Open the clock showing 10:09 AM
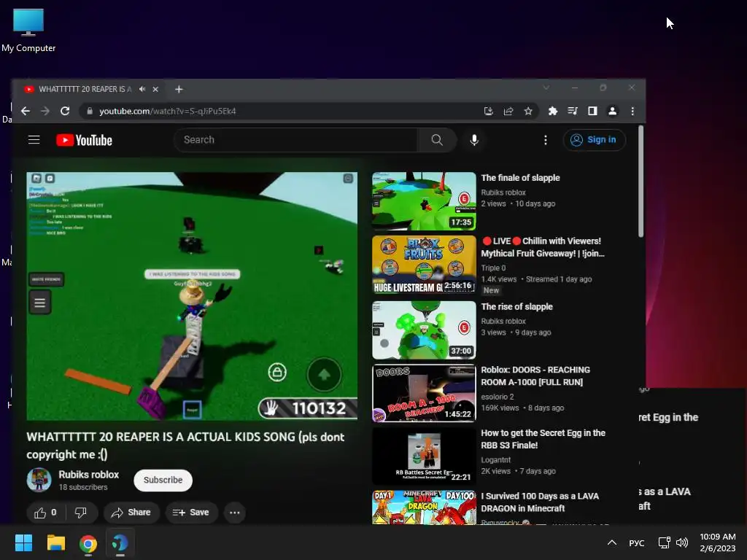The width and height of the screenshot is (747, 560). click(718, 542)
